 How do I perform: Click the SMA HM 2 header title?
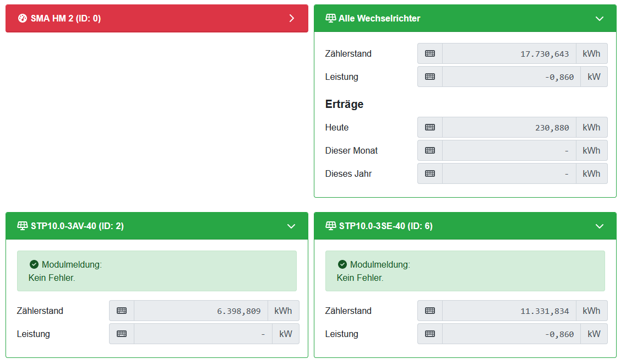(x=66, y=18)
